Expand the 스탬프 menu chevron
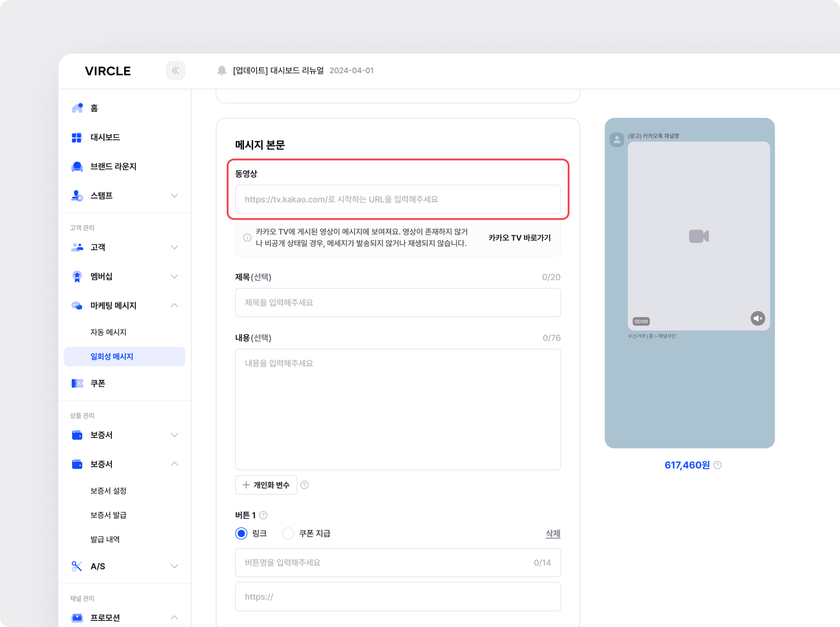840x627 pixels. 174,196
